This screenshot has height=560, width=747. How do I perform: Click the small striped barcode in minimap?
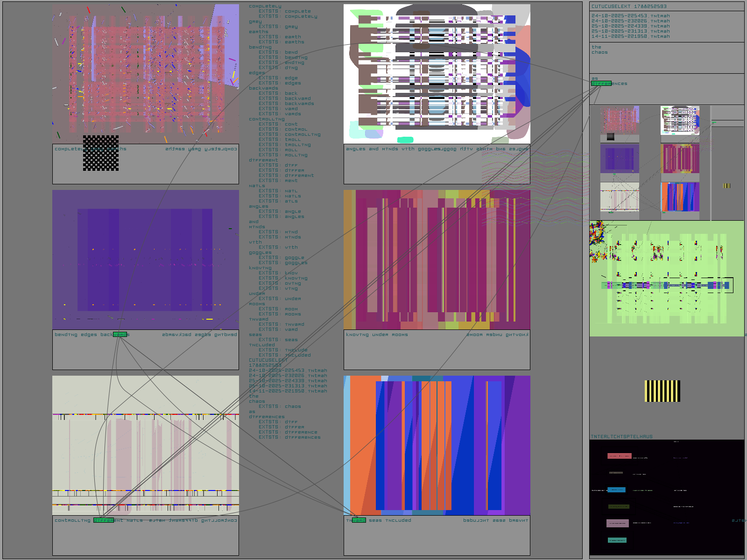(x=726, y=186)
